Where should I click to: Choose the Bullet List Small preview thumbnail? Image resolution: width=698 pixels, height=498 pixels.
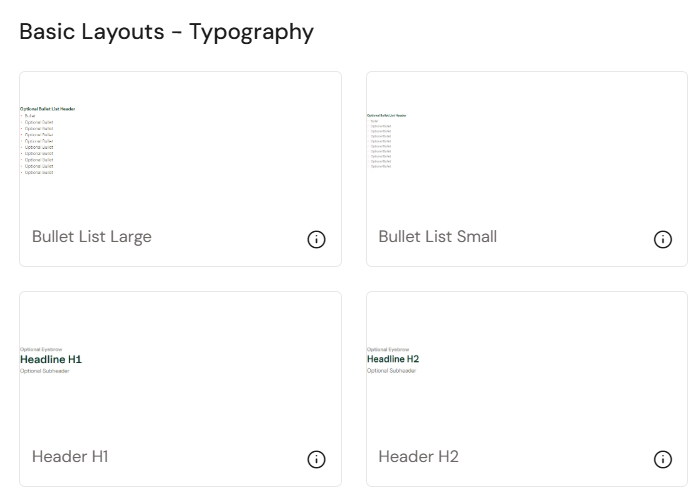(x=526, y=141)
